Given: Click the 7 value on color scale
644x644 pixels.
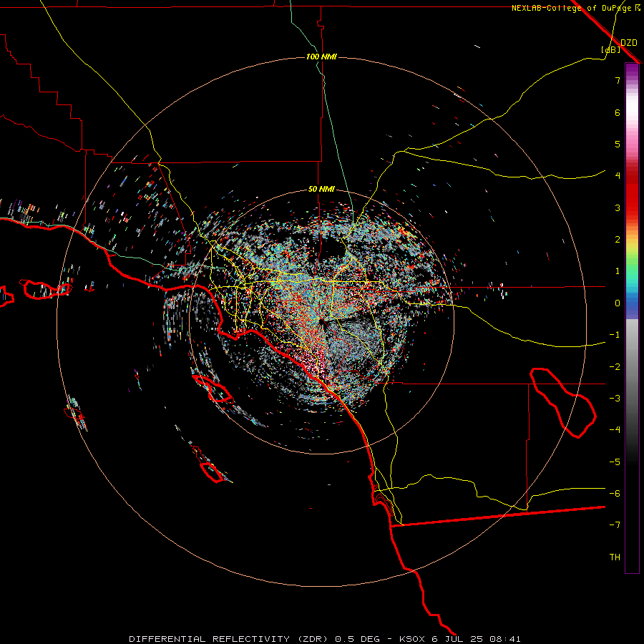Looking at the screenshot, I should point(618,80).
